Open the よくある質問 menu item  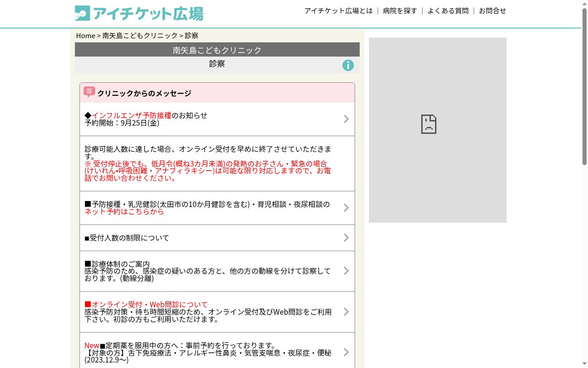pyautogui.click(x=448, y=11)
